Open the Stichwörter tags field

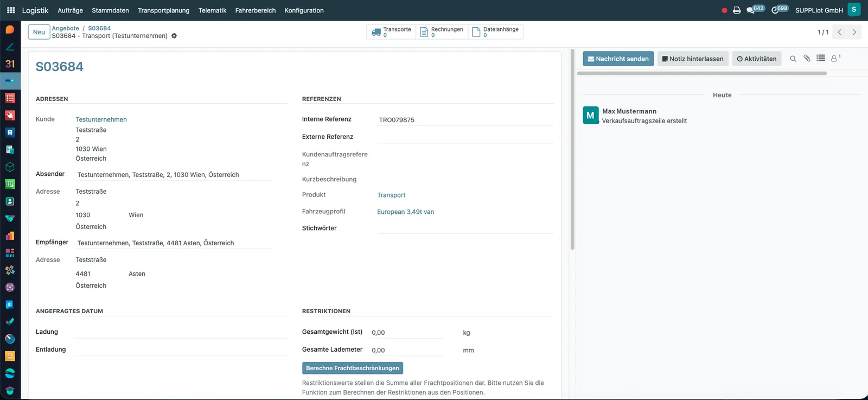465,228
